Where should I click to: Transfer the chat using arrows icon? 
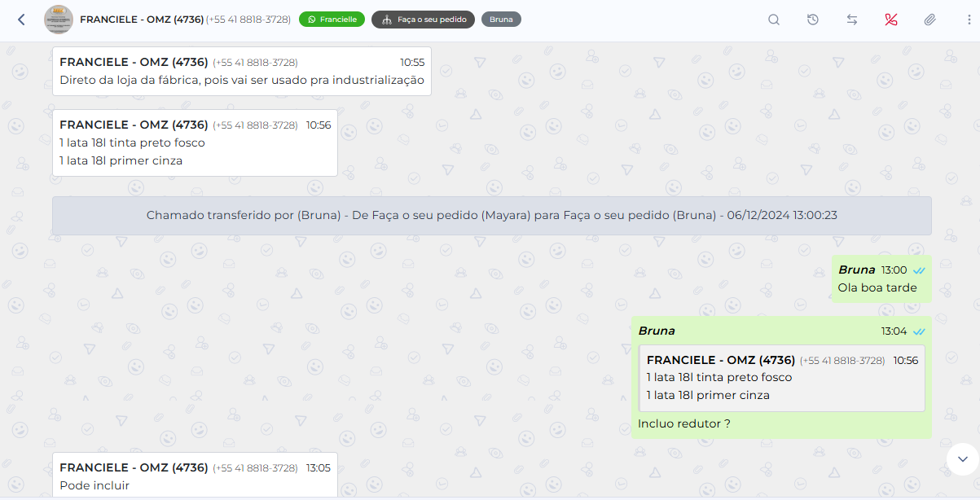852,20
